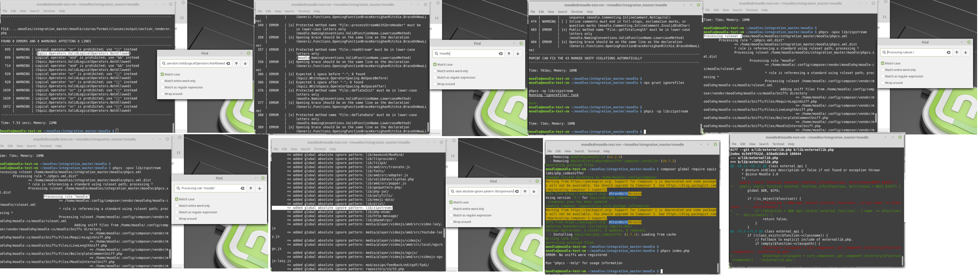
Task: Click magnifier icon beside lib/zipstream/ query
Action: (x=452, y=191)
